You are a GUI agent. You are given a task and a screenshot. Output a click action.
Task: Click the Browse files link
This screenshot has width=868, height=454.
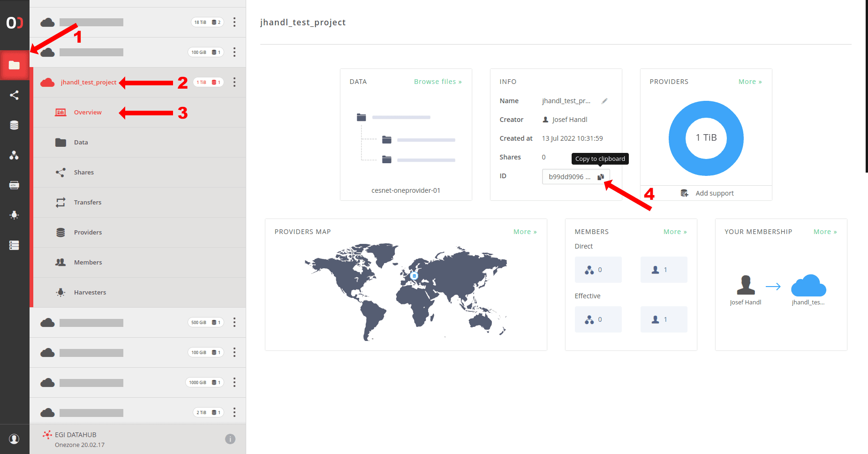point(437,82)
